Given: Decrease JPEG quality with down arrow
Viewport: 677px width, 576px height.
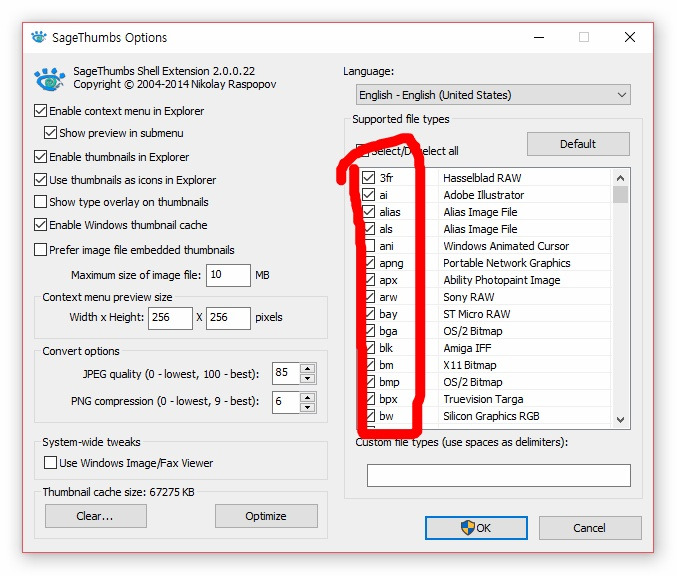Looking at the screenshot, I should (x=307, y=379).
